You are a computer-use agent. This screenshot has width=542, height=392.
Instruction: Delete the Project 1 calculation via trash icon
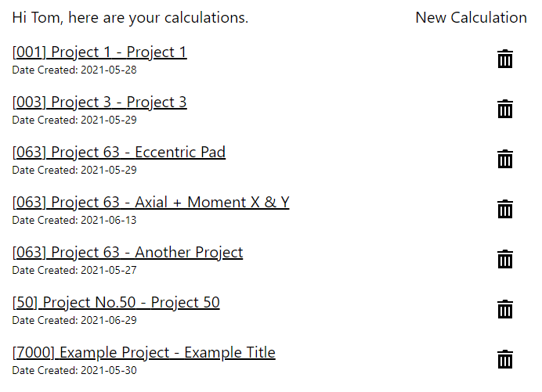(x=505, y=59)
